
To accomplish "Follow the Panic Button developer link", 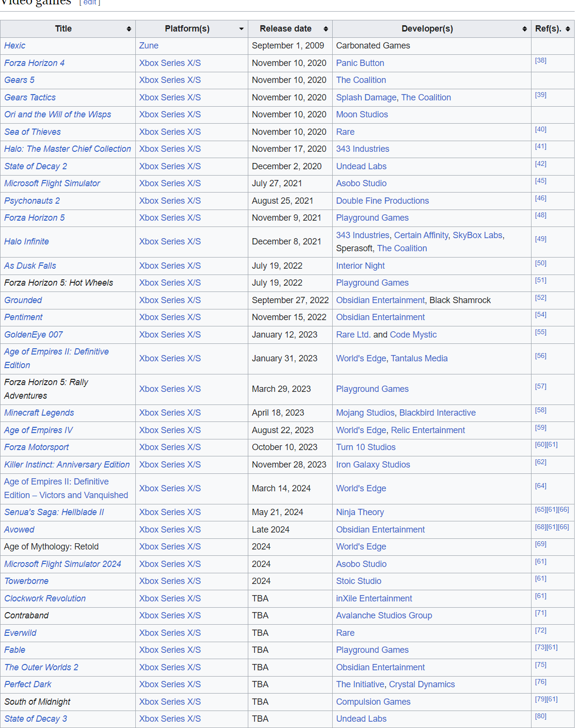I will [360, 63].
